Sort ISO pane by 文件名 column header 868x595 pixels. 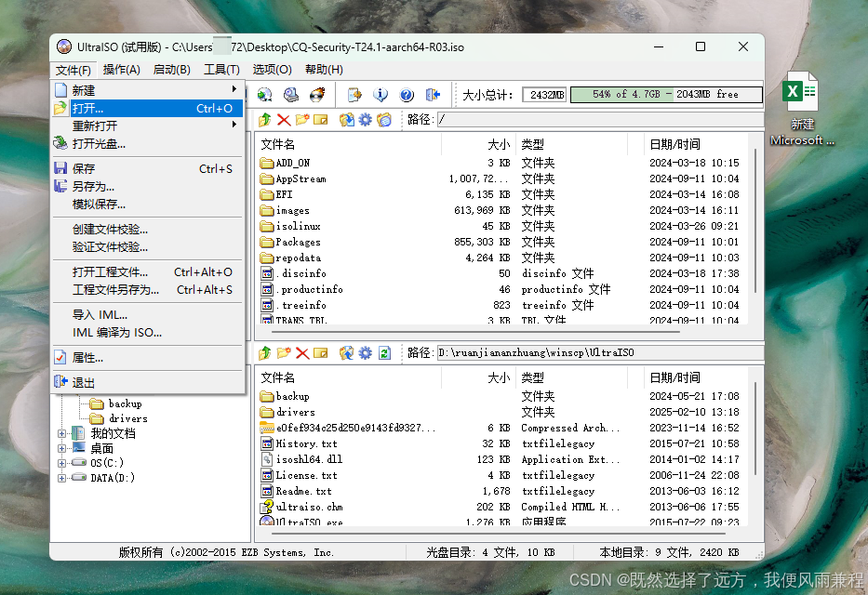coord(349,144)
